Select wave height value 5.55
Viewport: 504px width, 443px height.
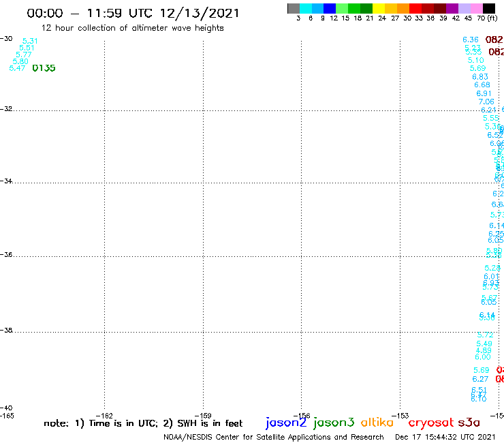tap(491, 118)
